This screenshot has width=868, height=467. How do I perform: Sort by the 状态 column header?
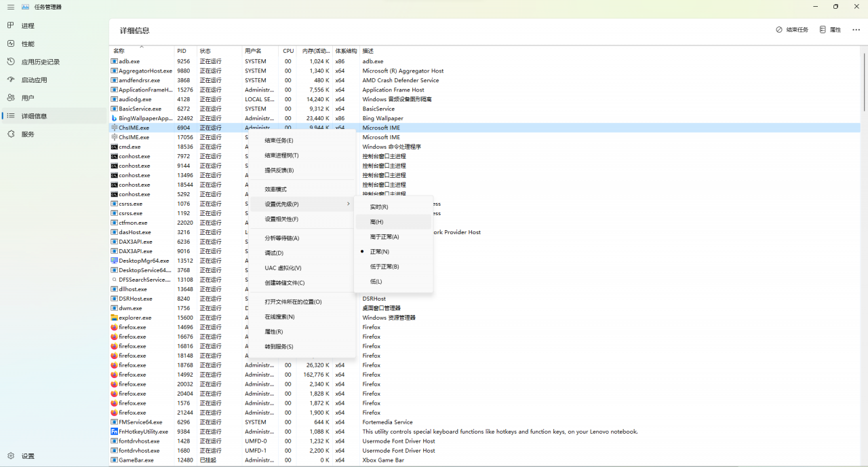click(220, 51)
